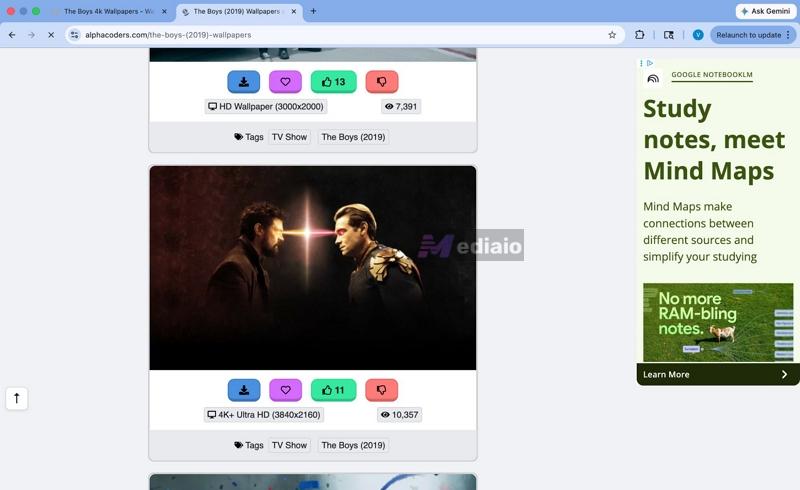Click the scroll-to-top arrow button
The image size is (800, 490).
(x=17, y=398)
